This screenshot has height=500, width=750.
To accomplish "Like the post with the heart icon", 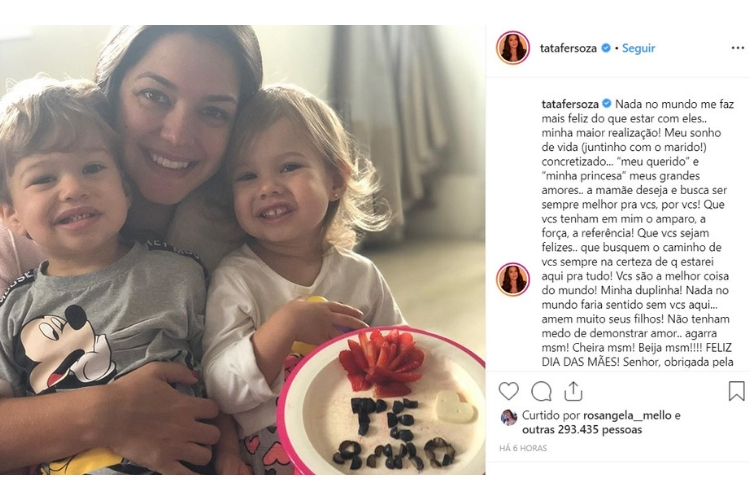I will (x=508, y=391).
